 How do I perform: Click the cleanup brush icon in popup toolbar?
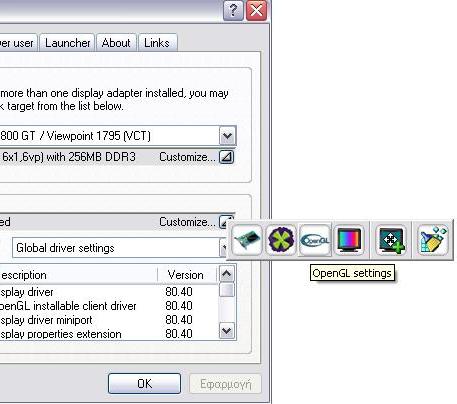pos(432,240)
